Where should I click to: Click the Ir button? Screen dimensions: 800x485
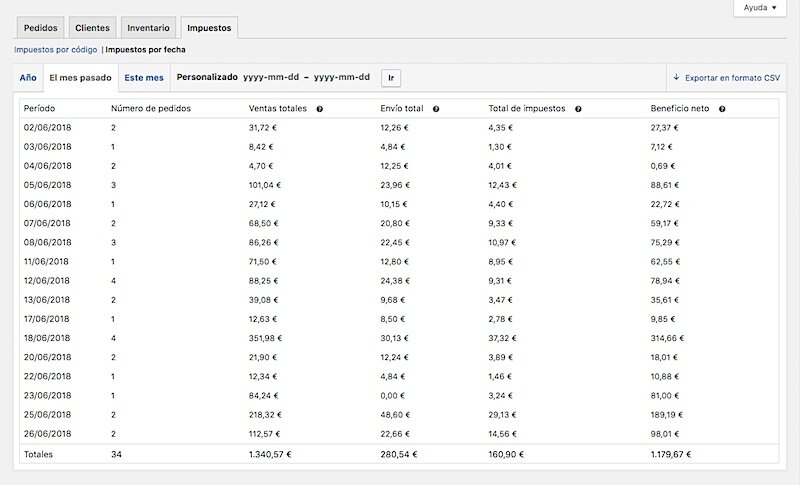pyautogui.click(x=391, y=78)
